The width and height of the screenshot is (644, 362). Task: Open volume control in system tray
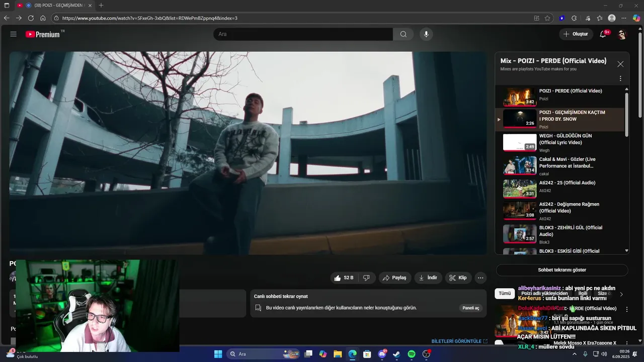pyautogui.click(x=604, y=354)
